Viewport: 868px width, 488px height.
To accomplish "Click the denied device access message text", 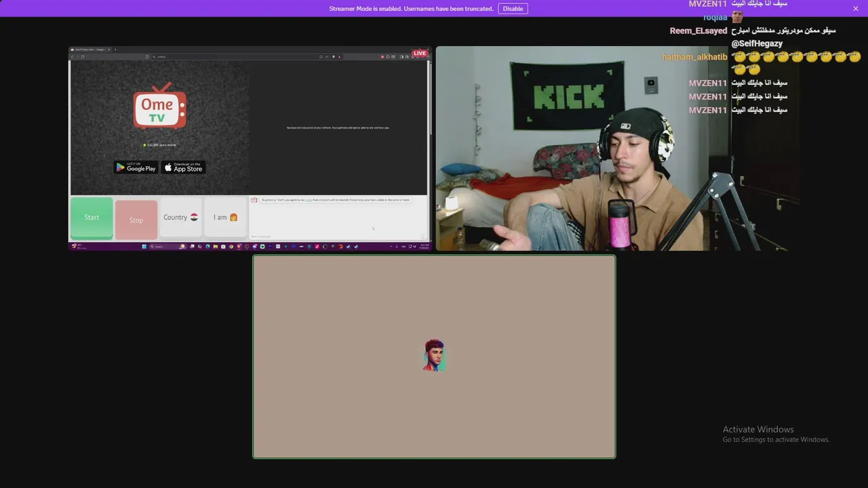I will (337, 127).
